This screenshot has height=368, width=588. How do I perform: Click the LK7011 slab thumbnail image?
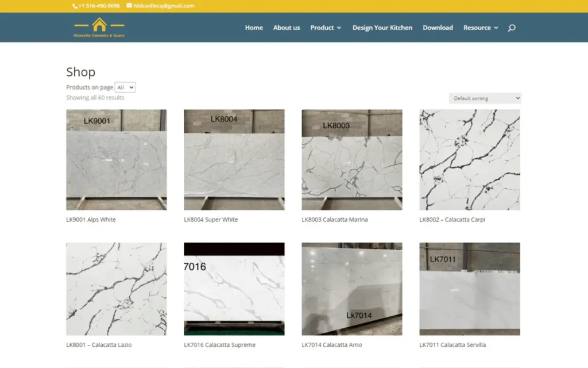470,289
